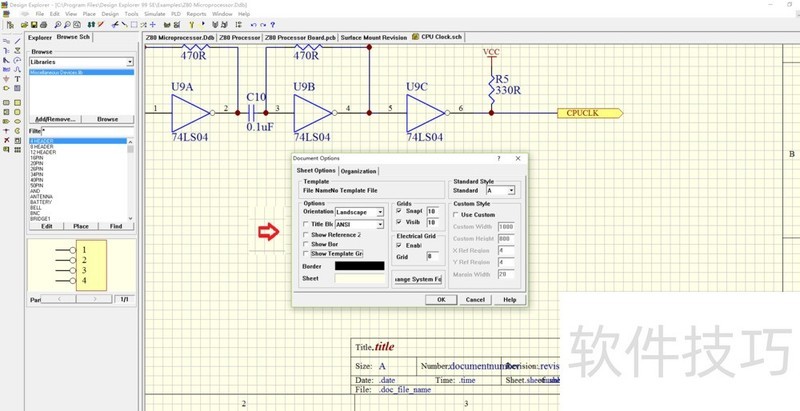Open the Standard style 'A' dropdown

click(x=511, y=190)
